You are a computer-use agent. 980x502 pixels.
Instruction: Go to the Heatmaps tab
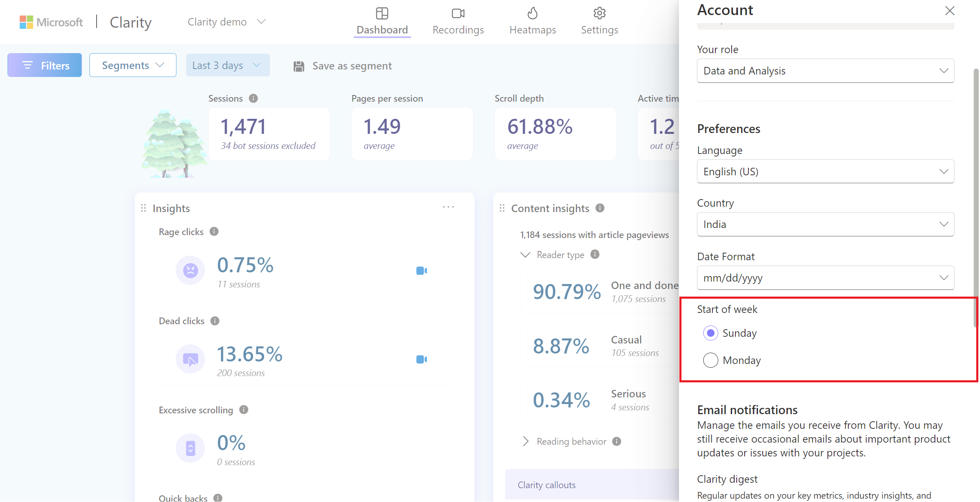tap(533, 21)
